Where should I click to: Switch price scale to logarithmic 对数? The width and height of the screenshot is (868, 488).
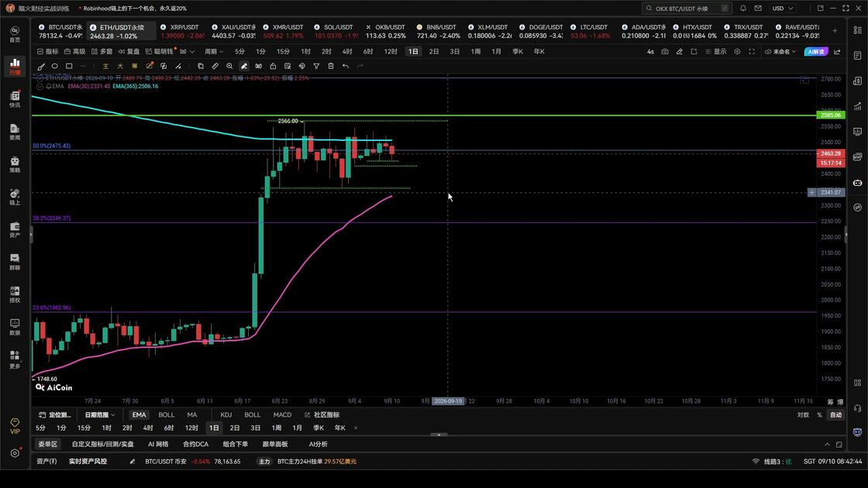pos(803,415)
